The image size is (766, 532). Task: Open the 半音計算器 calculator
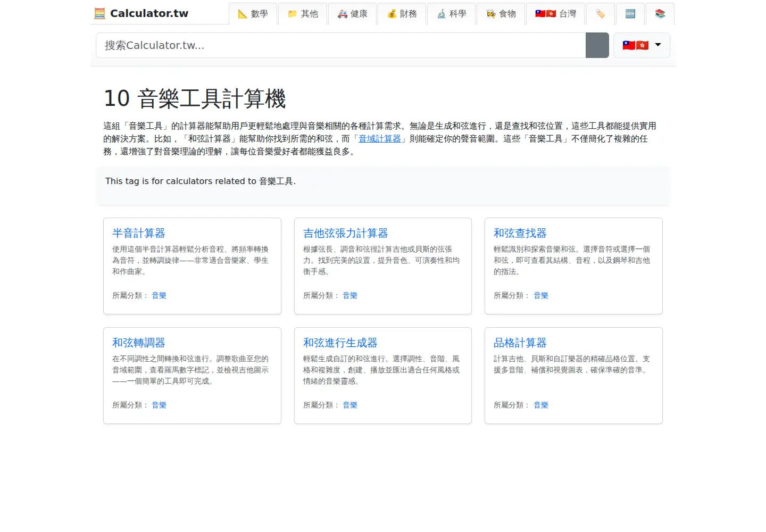(139, 233)
